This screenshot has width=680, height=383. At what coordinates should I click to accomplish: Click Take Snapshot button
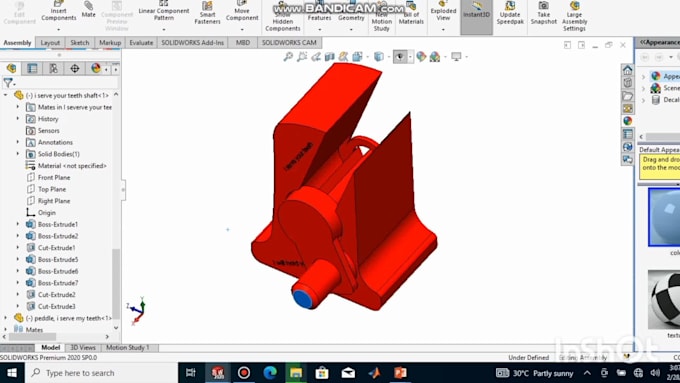coord(543,13)
